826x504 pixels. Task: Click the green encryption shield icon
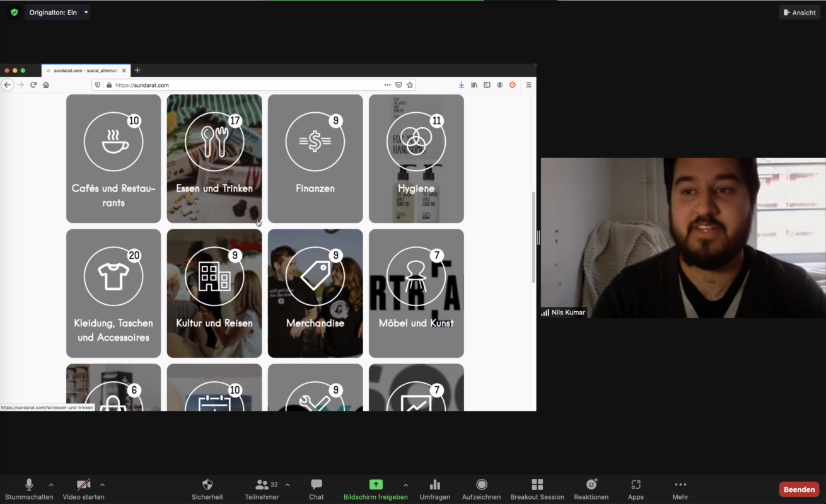coord(14,12)
